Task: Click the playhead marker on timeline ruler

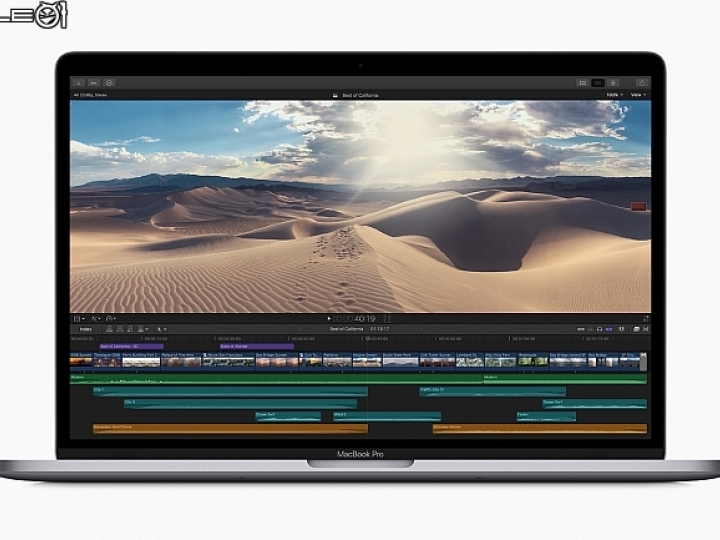Action: [x=367, y=339]
